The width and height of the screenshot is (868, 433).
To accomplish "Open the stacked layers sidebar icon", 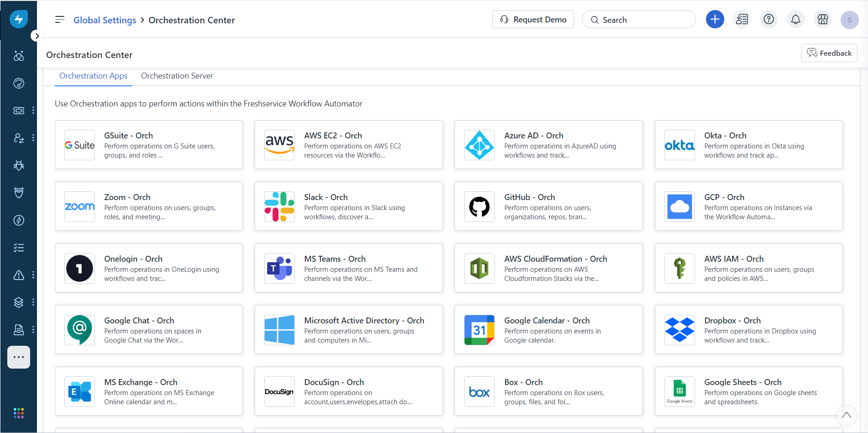I will 19,302.
